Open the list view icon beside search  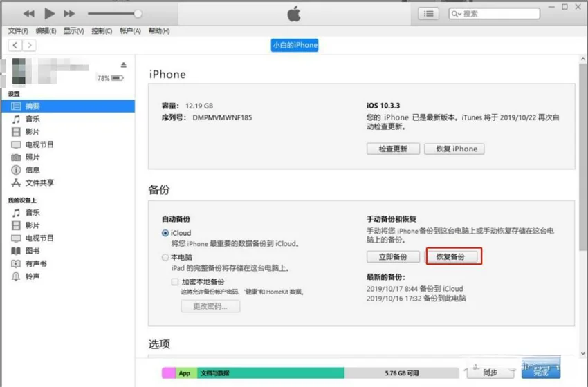(x=428, y=14)
